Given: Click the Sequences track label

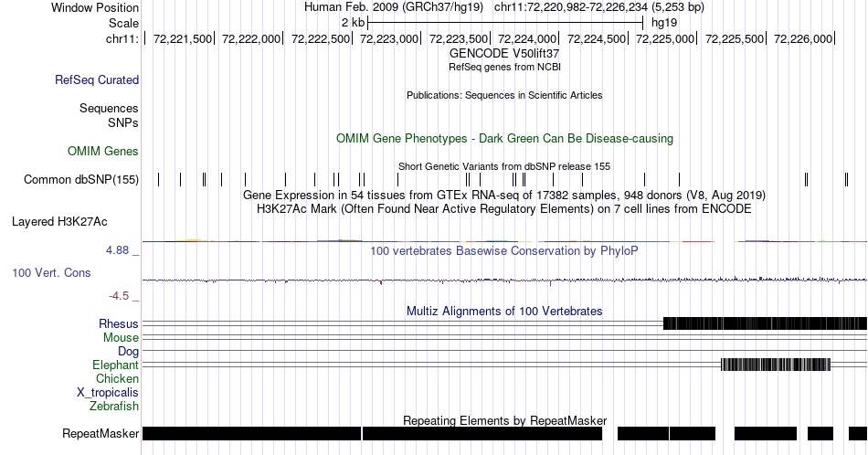Looking at the screenshot, I should [109, 108].
